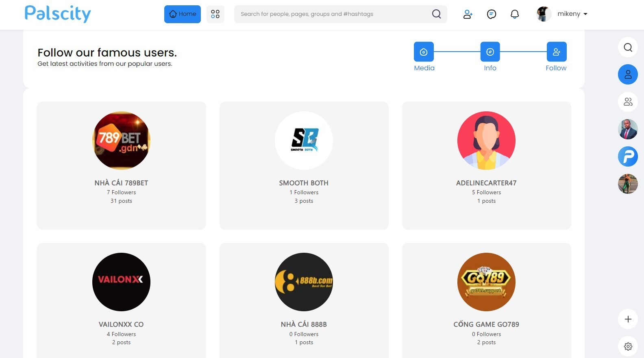Select the Media step icon
This screenshot has height=358, width=644.
(424, 52)
